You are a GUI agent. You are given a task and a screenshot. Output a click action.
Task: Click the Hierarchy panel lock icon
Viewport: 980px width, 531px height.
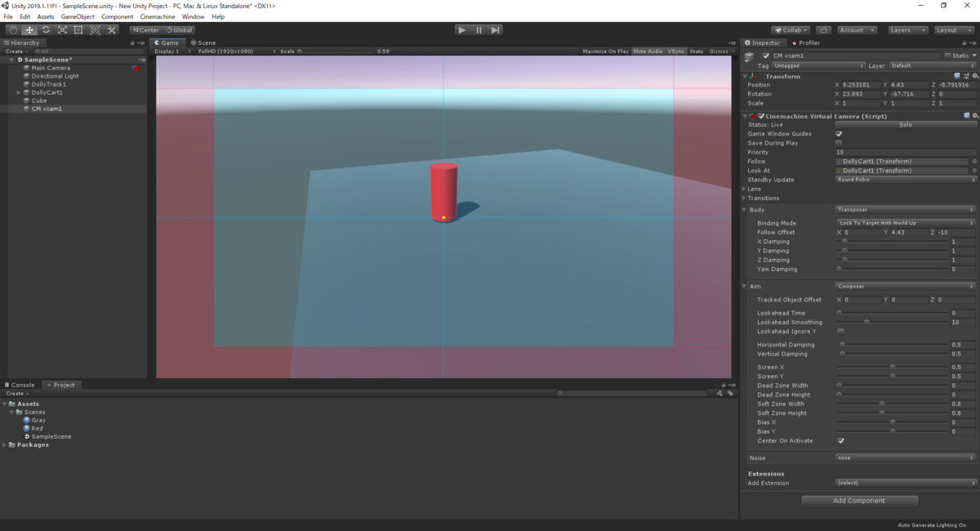click(133, 42)
